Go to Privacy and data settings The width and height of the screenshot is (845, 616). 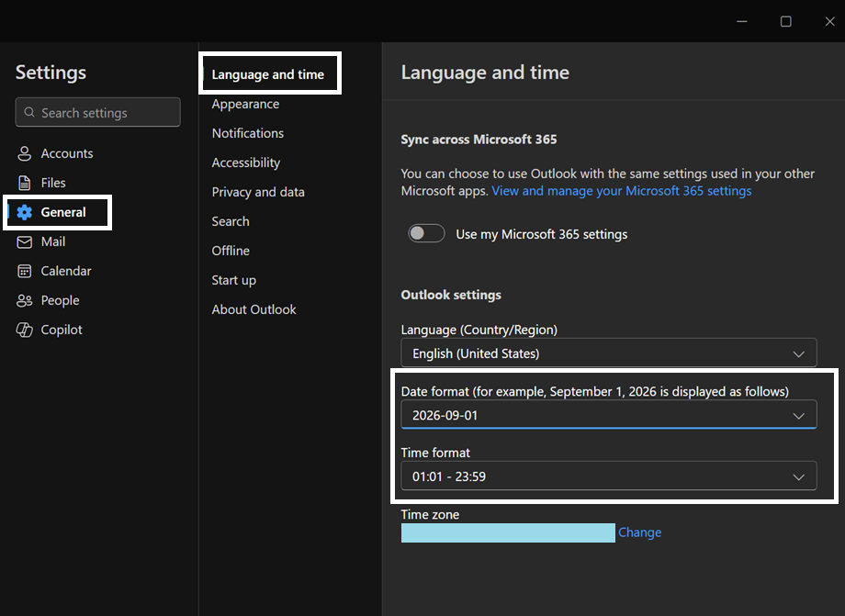pos(258,192)
